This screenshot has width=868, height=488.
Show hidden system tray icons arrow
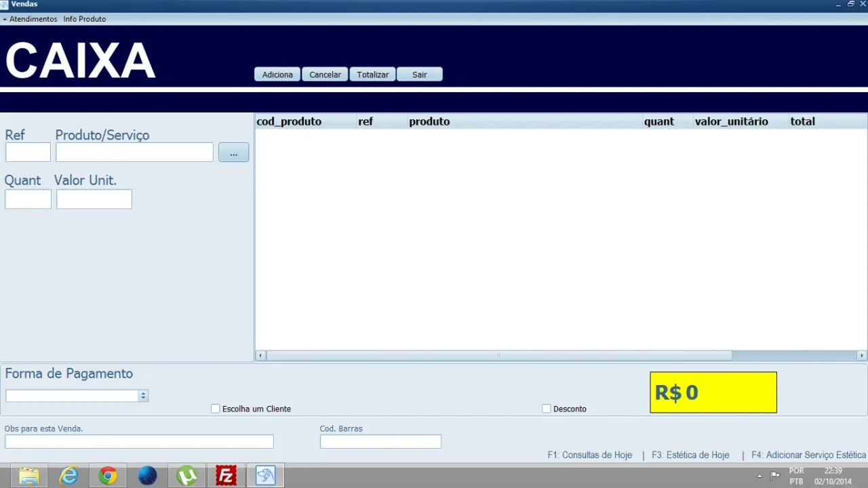click(759, 476)
